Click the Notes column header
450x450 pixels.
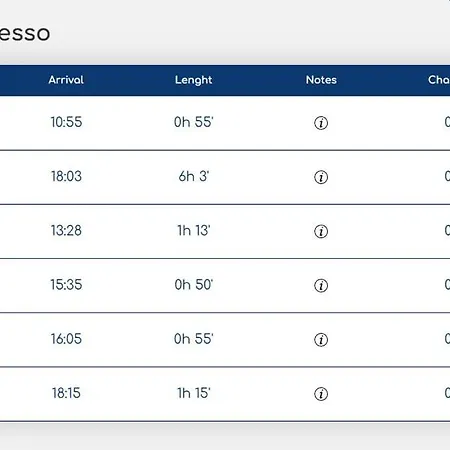pyautogui.click(x=321, y=80)
